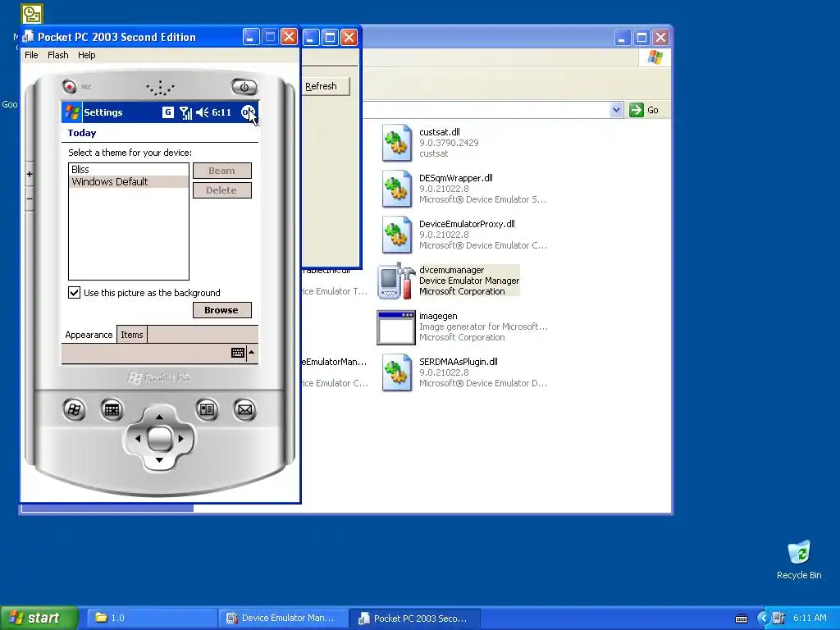Screen dimensions: 840x630
Task: Click the keyboard icon in system tray
Action: 742,619
